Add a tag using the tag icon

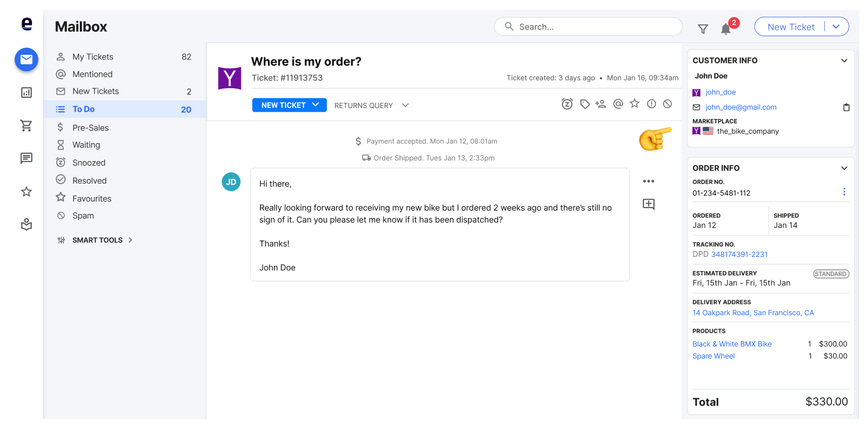pos(585,104)
